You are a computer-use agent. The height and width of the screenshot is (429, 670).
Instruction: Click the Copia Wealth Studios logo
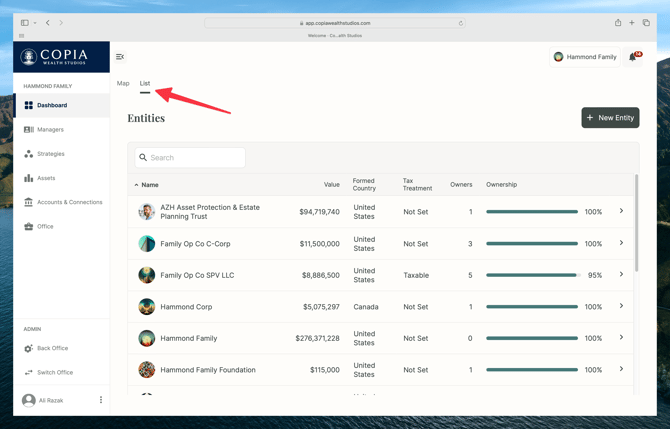click(x=54, y=57)
